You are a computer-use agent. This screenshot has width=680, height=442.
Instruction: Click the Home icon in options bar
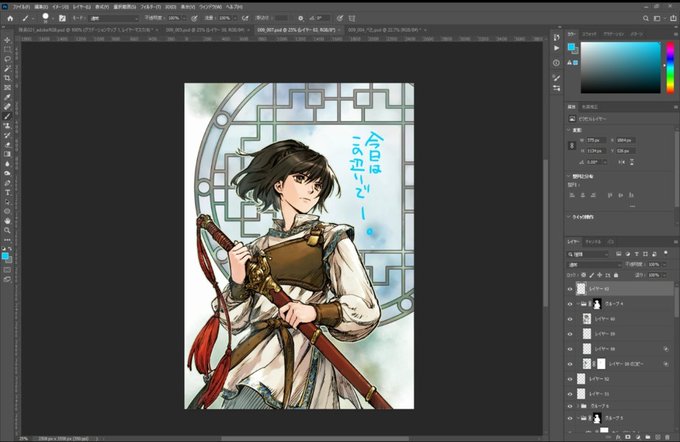point(10,18)
